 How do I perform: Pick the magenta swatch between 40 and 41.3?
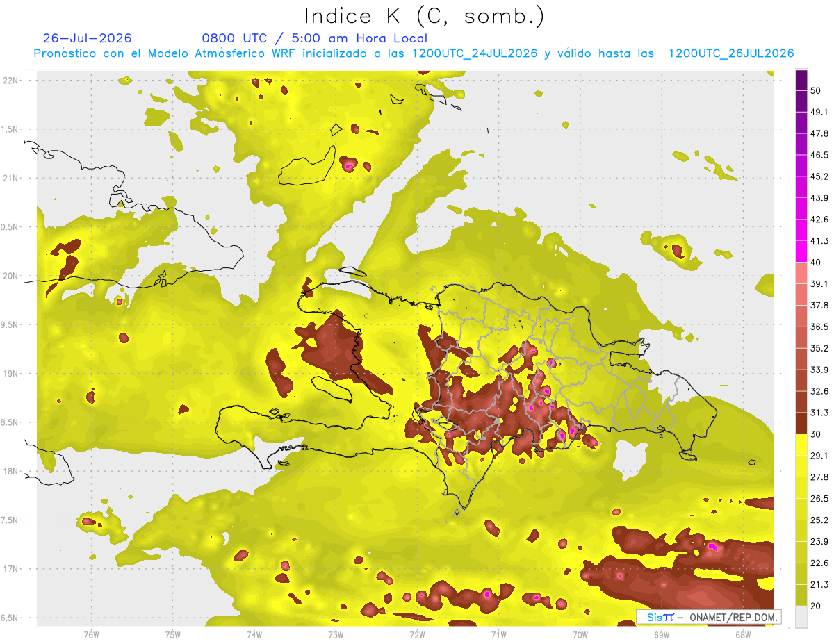click(x=801, y=251)
